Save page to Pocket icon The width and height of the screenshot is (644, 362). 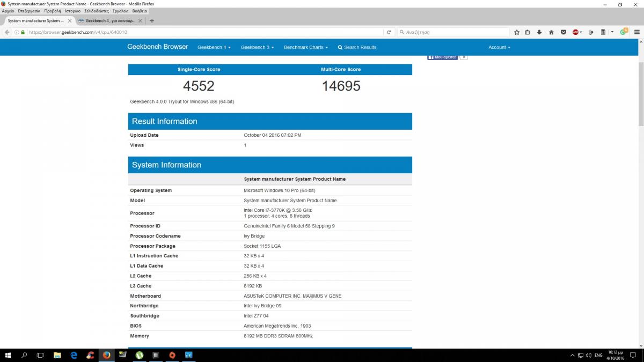(x=563, y=32)
